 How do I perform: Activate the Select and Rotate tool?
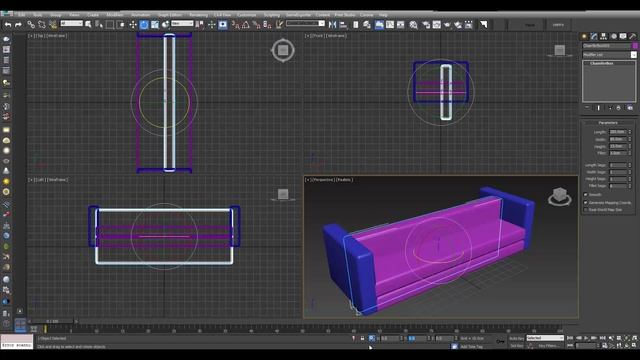144,25
